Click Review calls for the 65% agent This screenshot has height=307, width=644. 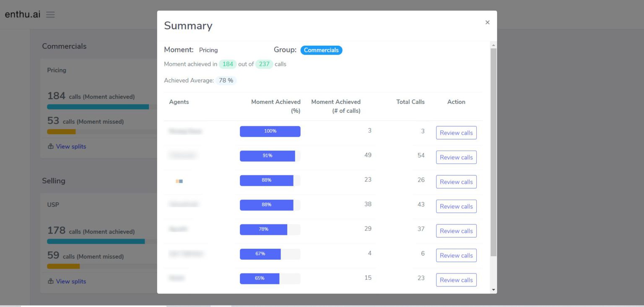click(456, 280)
